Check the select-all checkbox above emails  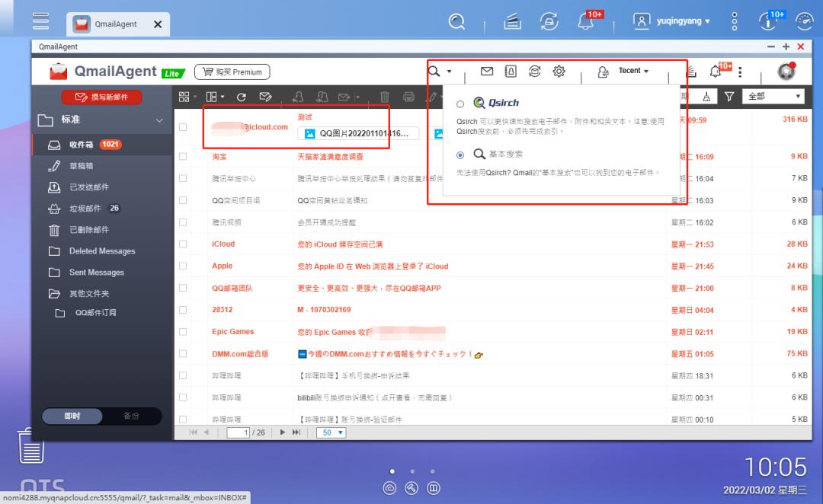coord(184,97)
